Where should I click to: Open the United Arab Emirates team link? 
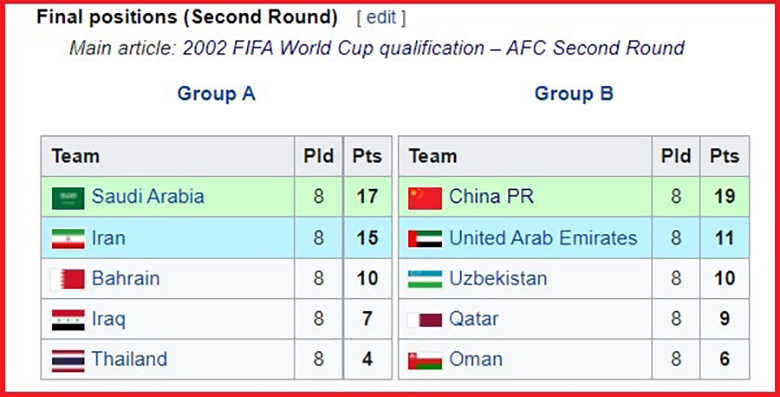tap(543, 238)
